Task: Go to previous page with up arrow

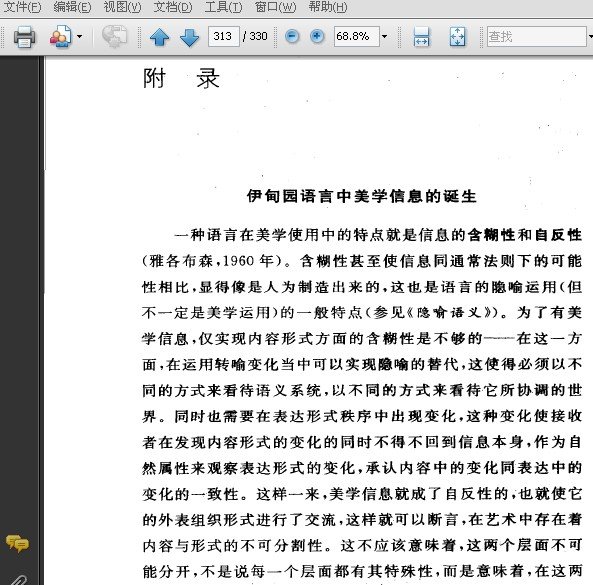Action: [160, 37]
